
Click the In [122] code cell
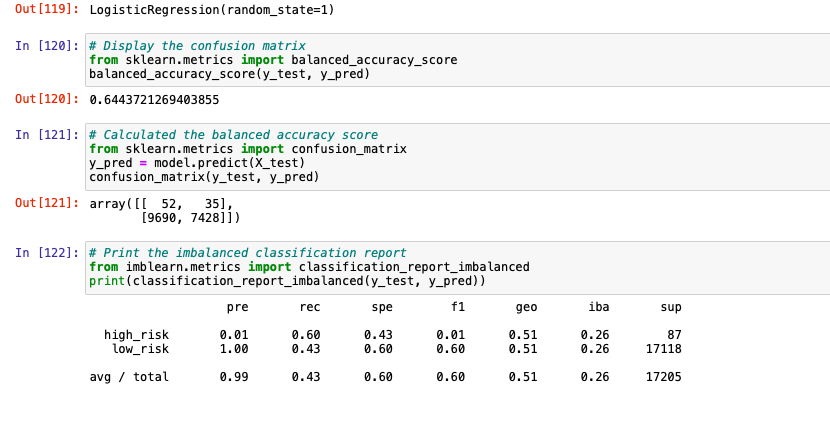coord(457,267)
